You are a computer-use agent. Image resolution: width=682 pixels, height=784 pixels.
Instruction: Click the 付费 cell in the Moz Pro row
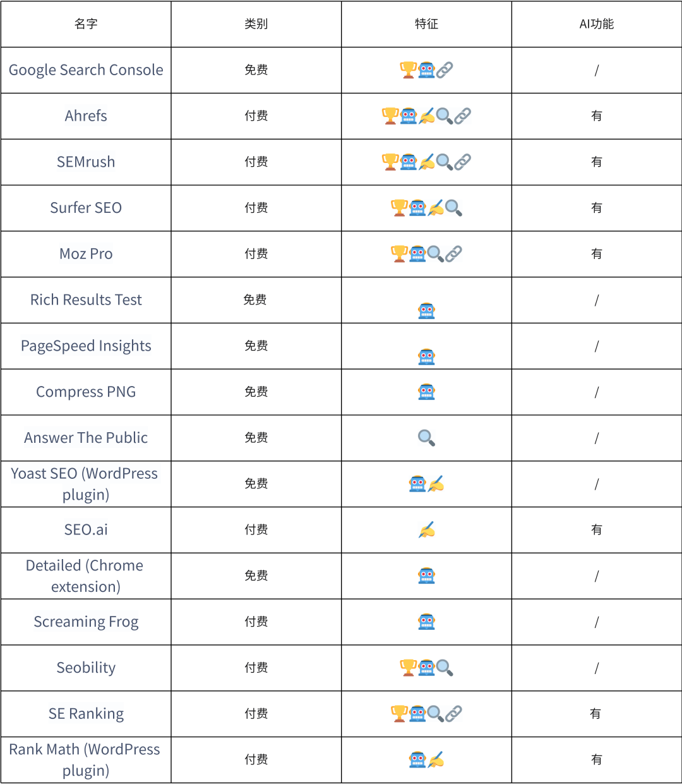click(x=256, y=254)
